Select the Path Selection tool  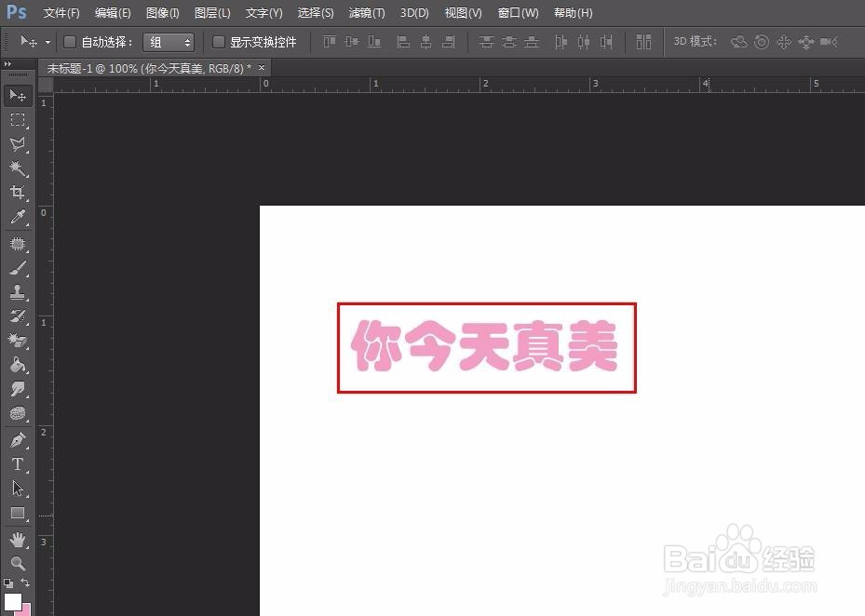pyautogui.click(x=18, y=489)
